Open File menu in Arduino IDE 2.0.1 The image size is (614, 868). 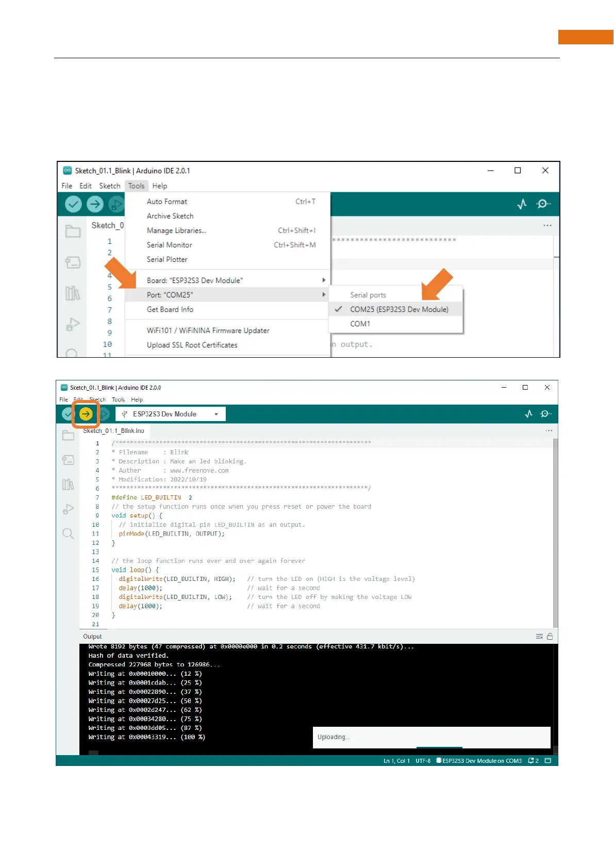point(67,186)
